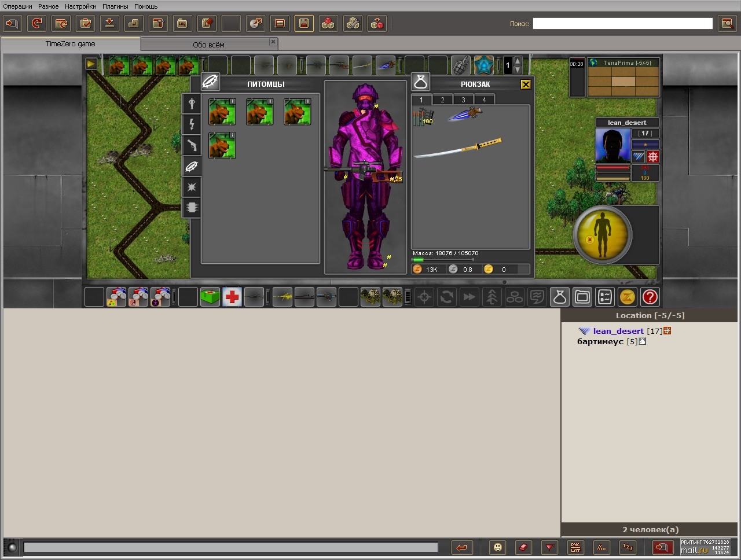Open backpack page 4 tab
The height and width of the screenshot is (560, 741).
484,100
